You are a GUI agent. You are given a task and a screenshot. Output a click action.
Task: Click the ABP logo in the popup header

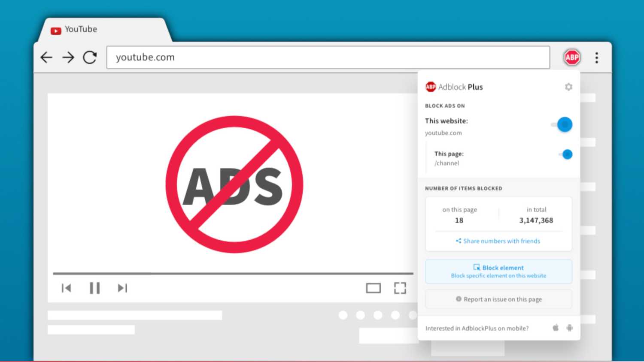click(430, 87)
